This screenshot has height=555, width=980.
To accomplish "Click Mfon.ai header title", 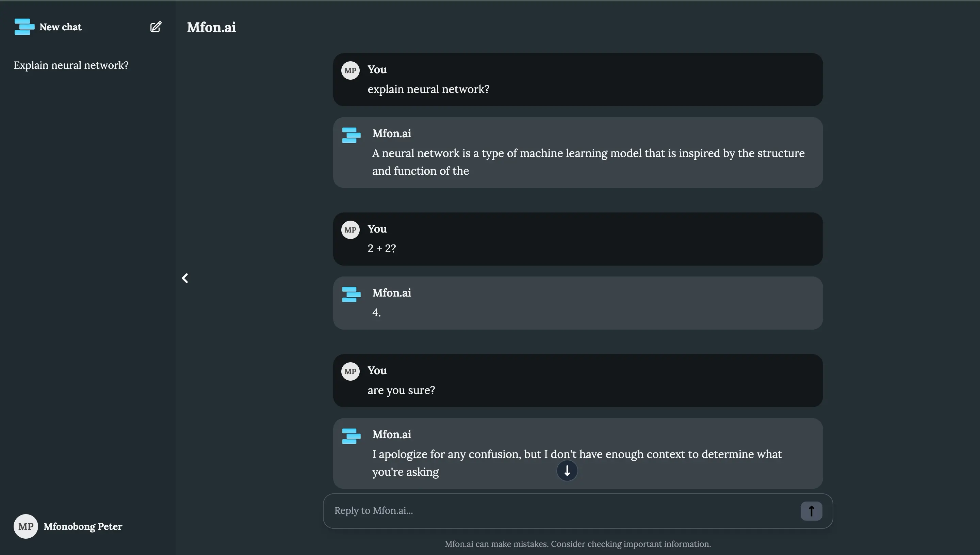I will click(x=211, y=27).
